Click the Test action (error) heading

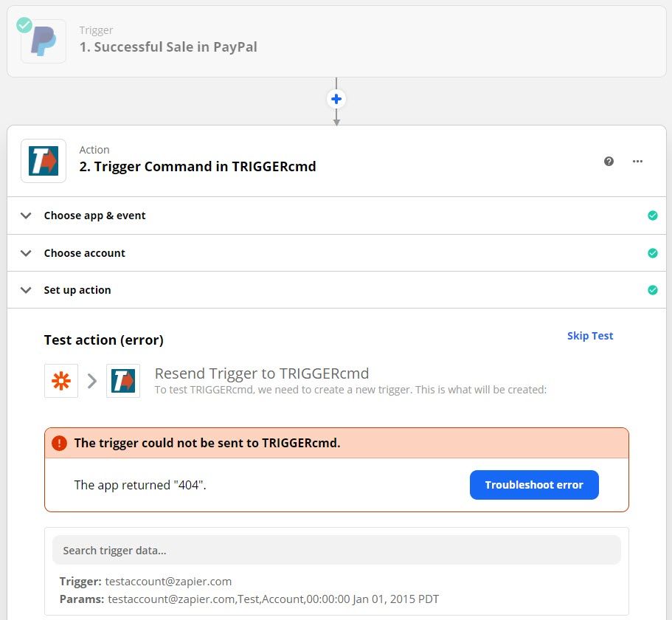pyautogui.click(x=104, y=340)
